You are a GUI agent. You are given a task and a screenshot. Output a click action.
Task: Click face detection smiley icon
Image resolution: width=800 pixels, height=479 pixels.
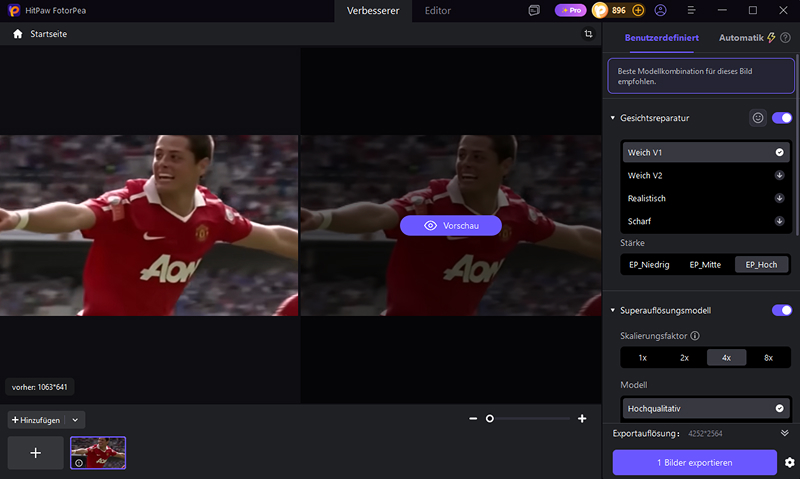tap(758, 118)
